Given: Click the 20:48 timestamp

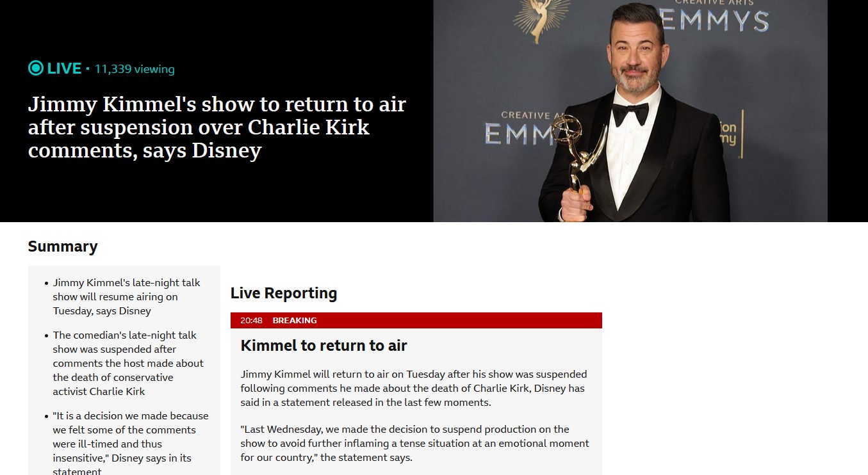Looking at the screenshot, I should pos(251,321).
